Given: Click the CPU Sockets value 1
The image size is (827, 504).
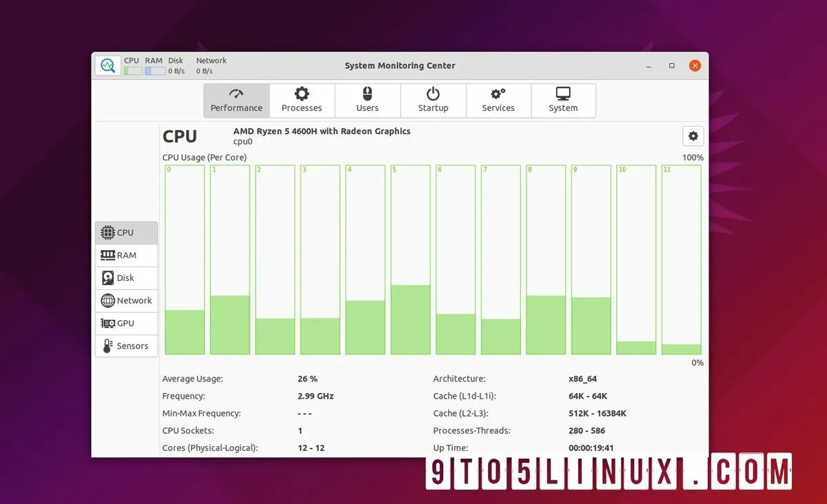Looking at the screenshot, I should 300,430.
